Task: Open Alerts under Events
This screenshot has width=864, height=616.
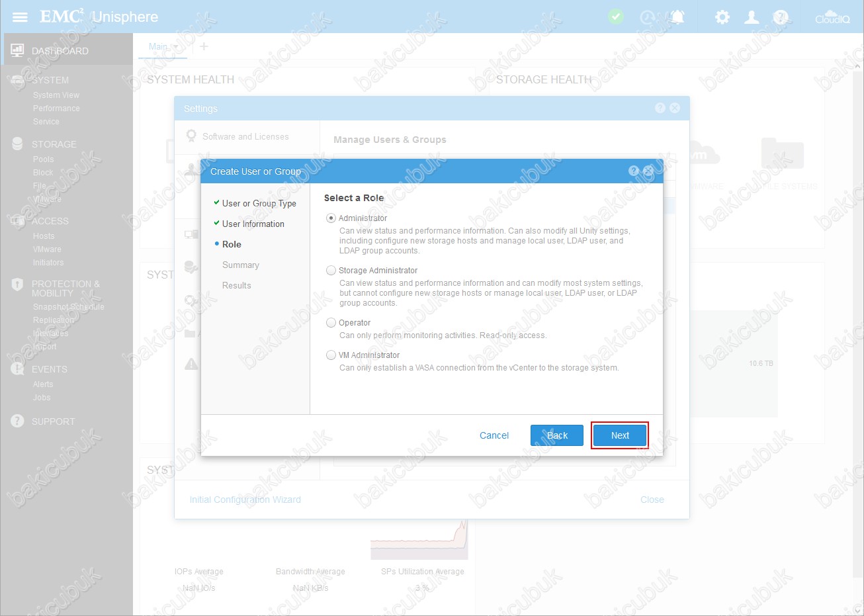Action: (43, 384)
